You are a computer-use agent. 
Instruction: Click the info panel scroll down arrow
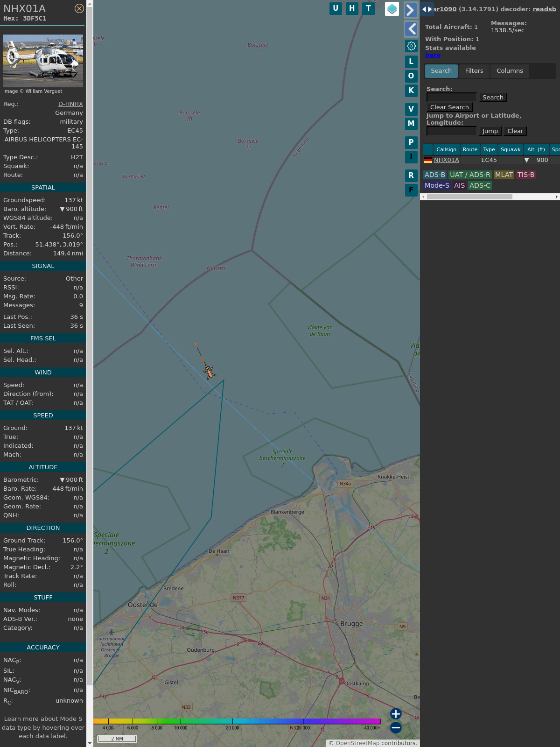coord(90,743)
